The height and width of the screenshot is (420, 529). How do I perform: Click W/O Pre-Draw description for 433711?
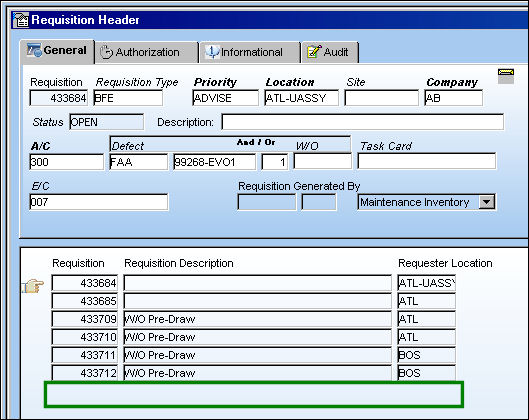(x=258, y=355)
